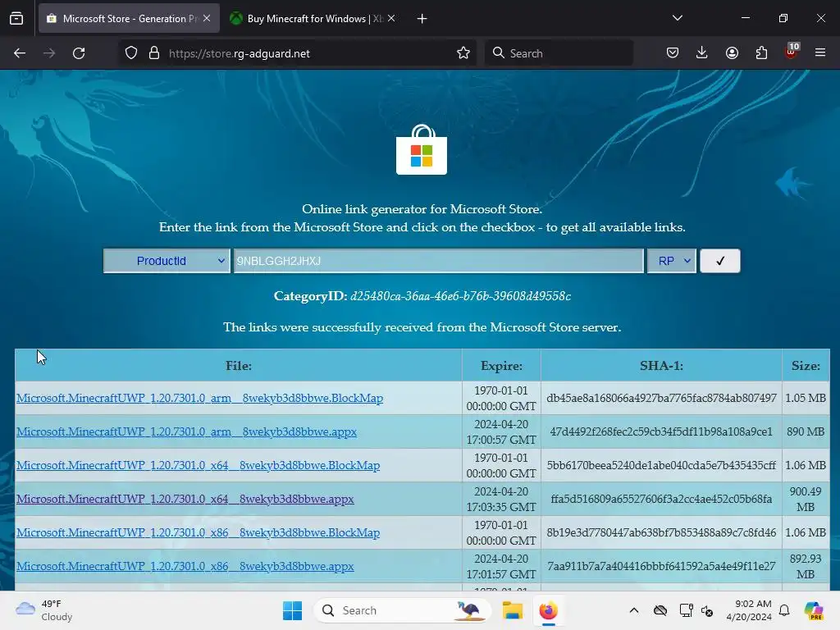Open the Save to Pocket icon
This screenshot has height=630, width=840.
673,53
